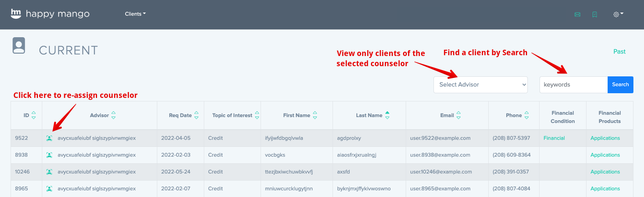Click the happy mango logo
Image resolution: width=644 pixels, height=197 pixels.
click(x=50, y=14)
